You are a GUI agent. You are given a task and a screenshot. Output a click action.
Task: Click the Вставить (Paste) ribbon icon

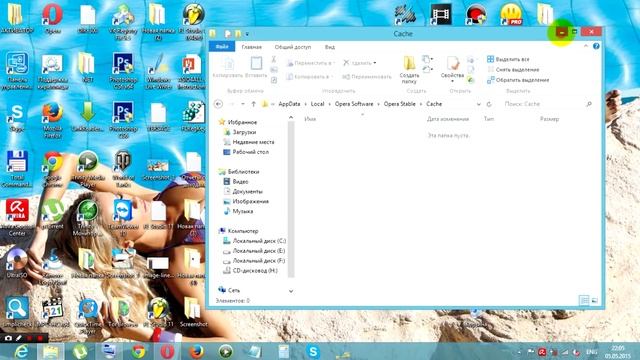[x=256, y=64]
